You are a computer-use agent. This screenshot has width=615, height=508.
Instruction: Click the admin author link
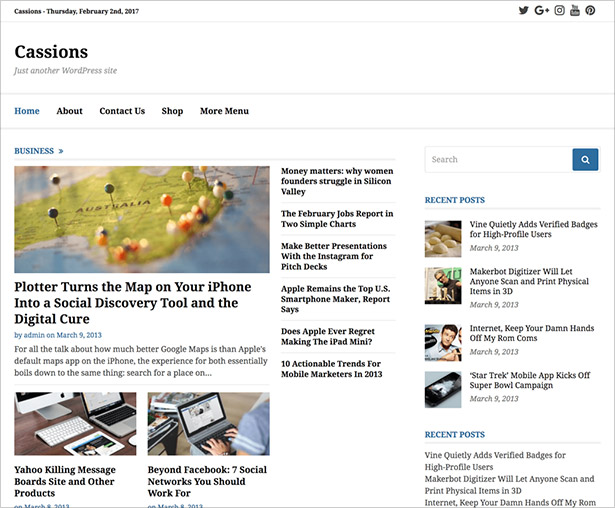pos(34,335)
